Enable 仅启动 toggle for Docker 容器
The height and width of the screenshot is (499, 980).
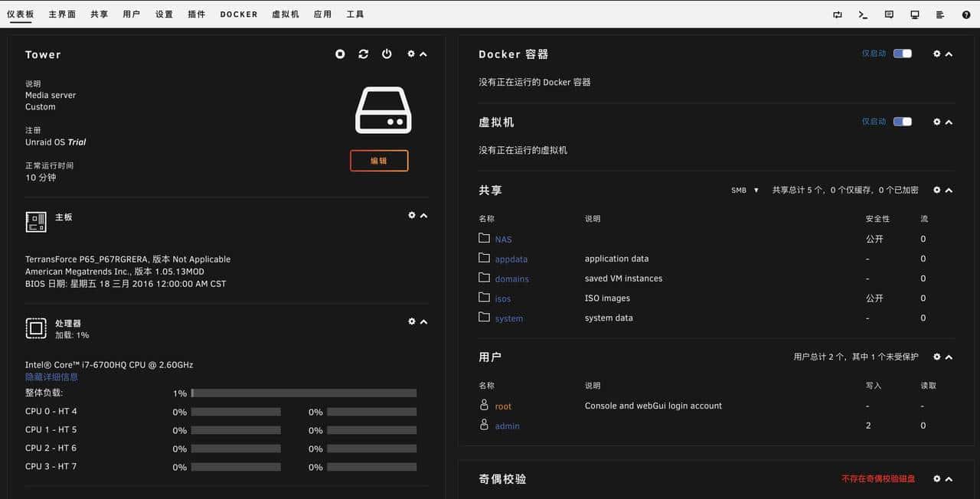902,54
